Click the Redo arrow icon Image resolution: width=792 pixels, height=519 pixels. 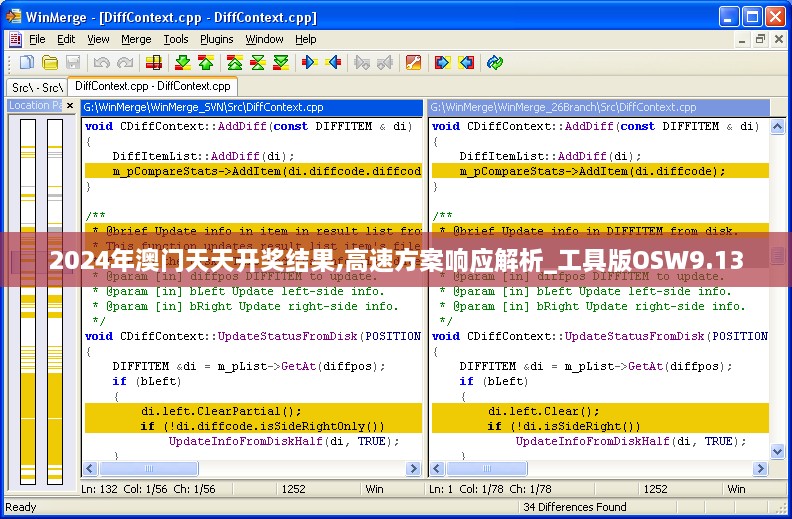125,63
